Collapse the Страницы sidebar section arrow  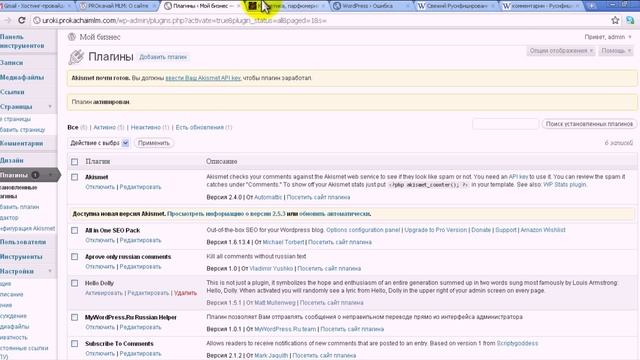[50, 107]
